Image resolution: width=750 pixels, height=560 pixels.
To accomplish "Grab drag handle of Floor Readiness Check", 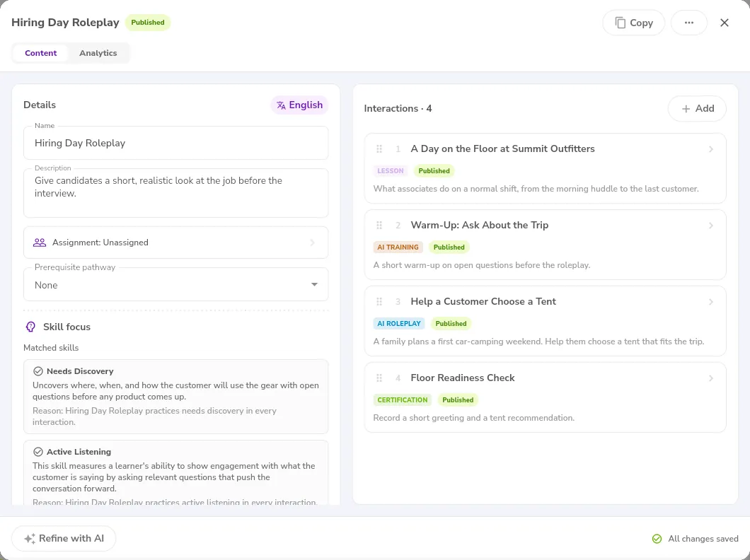I will [x=379, y=378].
